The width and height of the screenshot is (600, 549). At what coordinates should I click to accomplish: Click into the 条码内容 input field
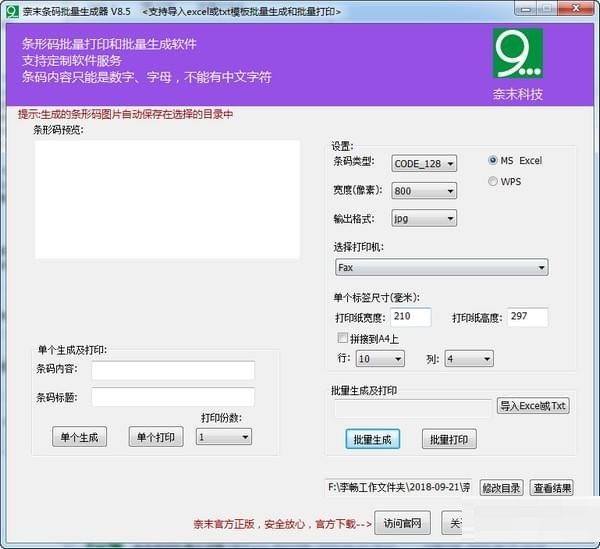pos(173,370)
